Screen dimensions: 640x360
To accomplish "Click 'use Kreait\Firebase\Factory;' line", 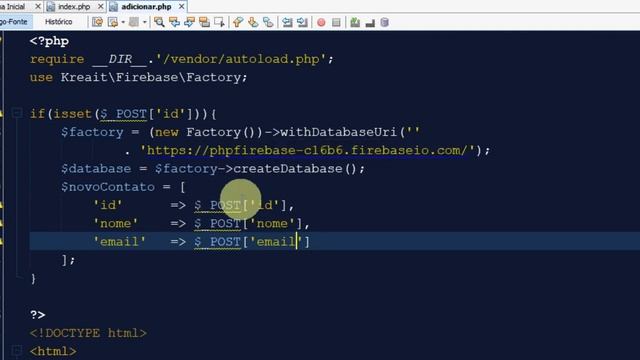I will (138, 77).
